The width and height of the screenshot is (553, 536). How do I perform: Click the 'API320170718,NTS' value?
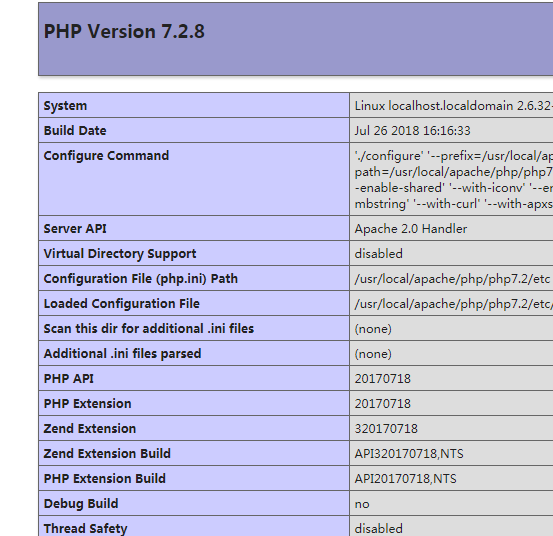click(409, 454)
